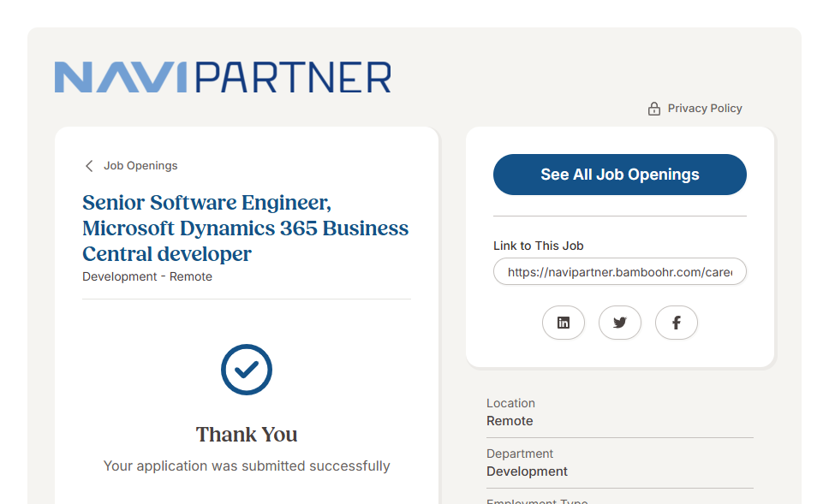Click the lock icon beside Privacy Policy
The height and width of the screenshot is (504, 829).
(x=654, y=109)
